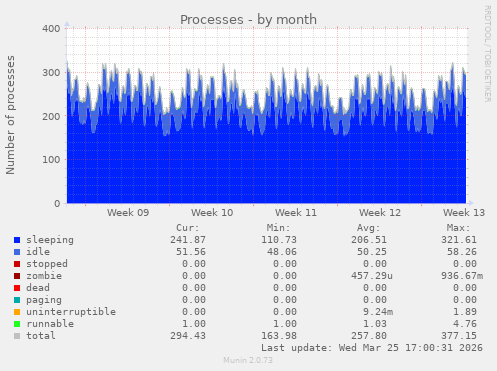Screen dimensions: 497x371
Task: Click the 'Min:' column header
Action: click(x=278, y=228)
